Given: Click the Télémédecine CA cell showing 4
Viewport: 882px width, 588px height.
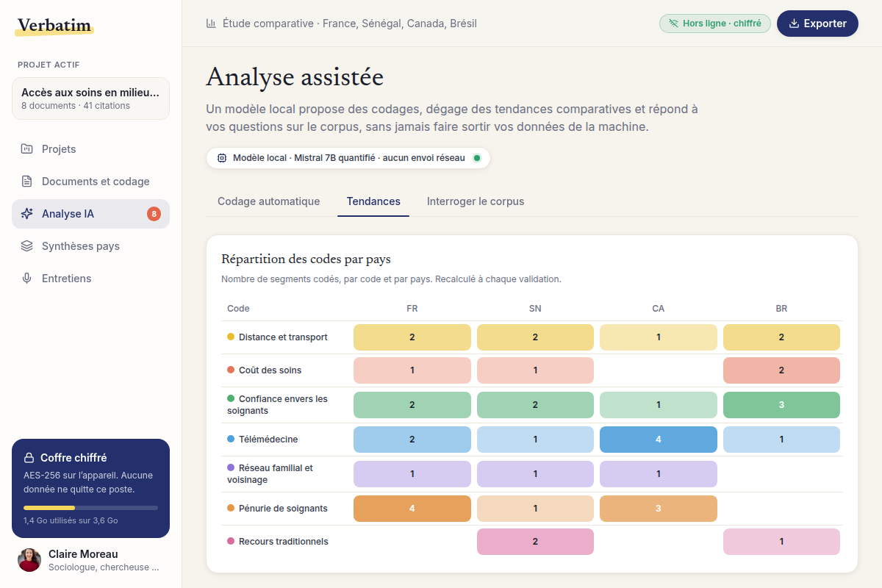Looking at the screenshot, I should [x=659, y=440].
